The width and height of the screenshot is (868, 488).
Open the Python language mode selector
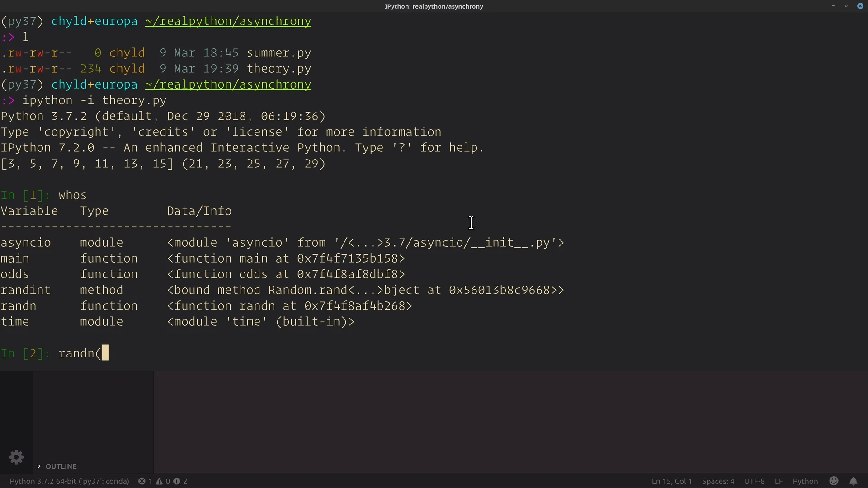(x=805, y=481)
